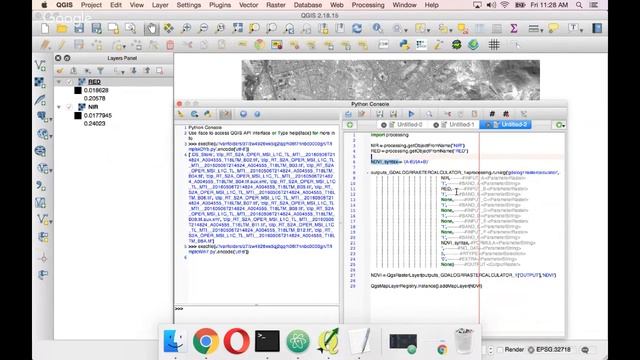640x360 pixels.
Task: Click 0.20578 value under RED layer
Action: (x=94, y=98)
